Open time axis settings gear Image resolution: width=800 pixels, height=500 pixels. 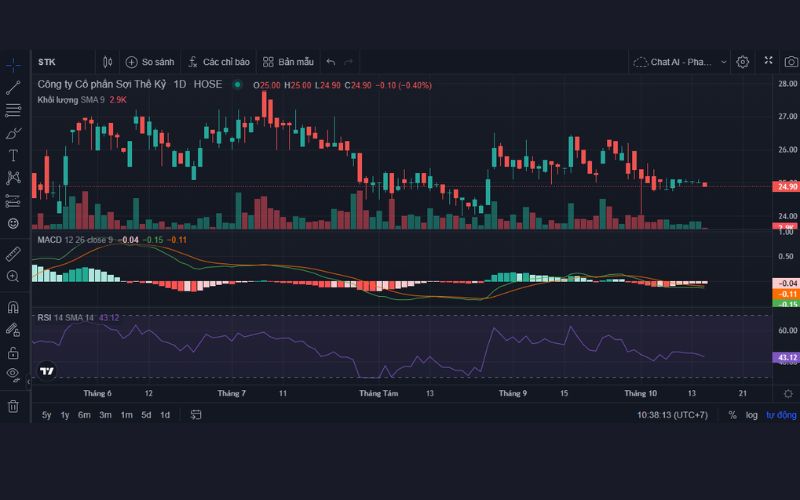(788, 394)
